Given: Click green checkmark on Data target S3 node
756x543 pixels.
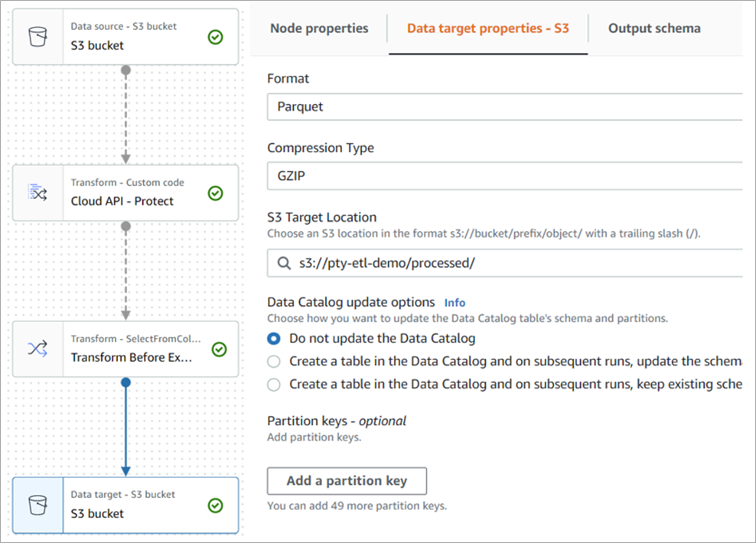Looking at the screenshot, I should click(x=216, y=506).
